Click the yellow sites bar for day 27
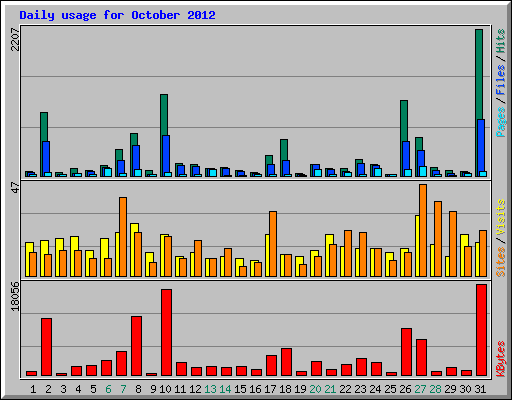512x400 pixels. pyautogui.click(x=417, y=246)
